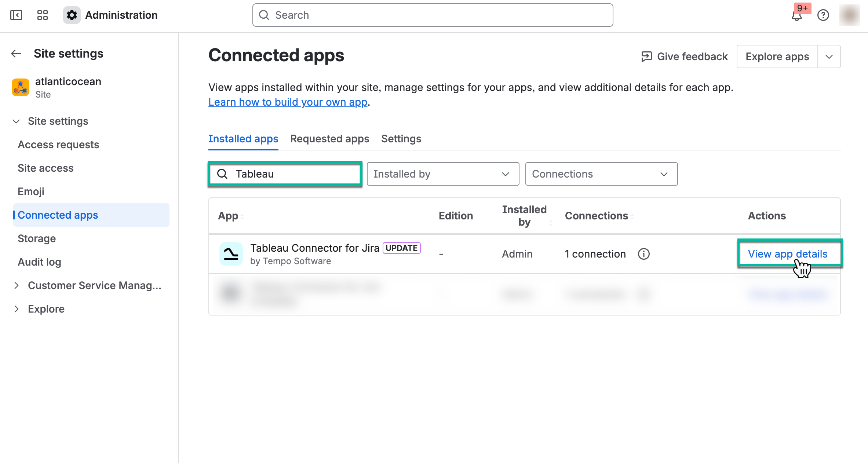Open the chevron next to Explore apps
Viewport: 868px width, 463px height.
click(x=829, y=56)
